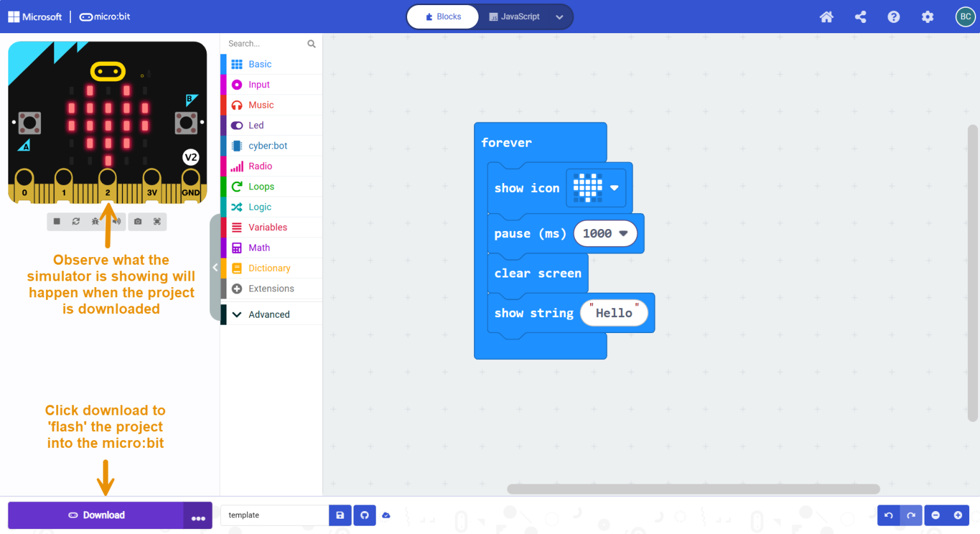Click the cloud sync status icon
Screen dimensions: 980x534
(387, 515)
